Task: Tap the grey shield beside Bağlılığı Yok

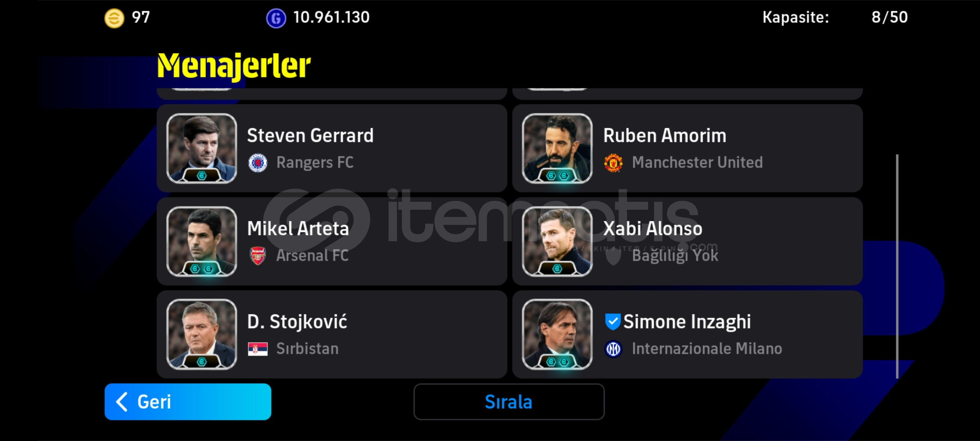Action: click(613, 256)
